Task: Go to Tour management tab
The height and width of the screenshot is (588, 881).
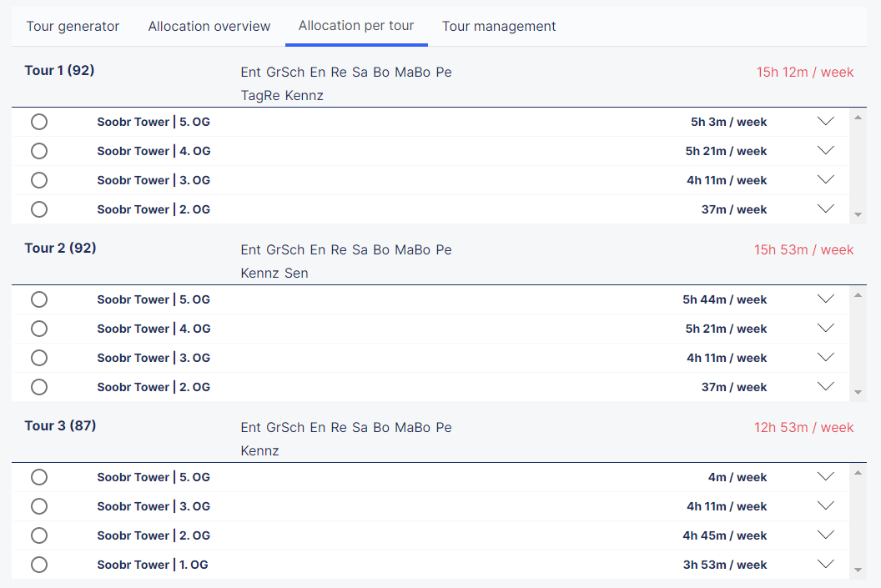Action: (x=499, y=26)
